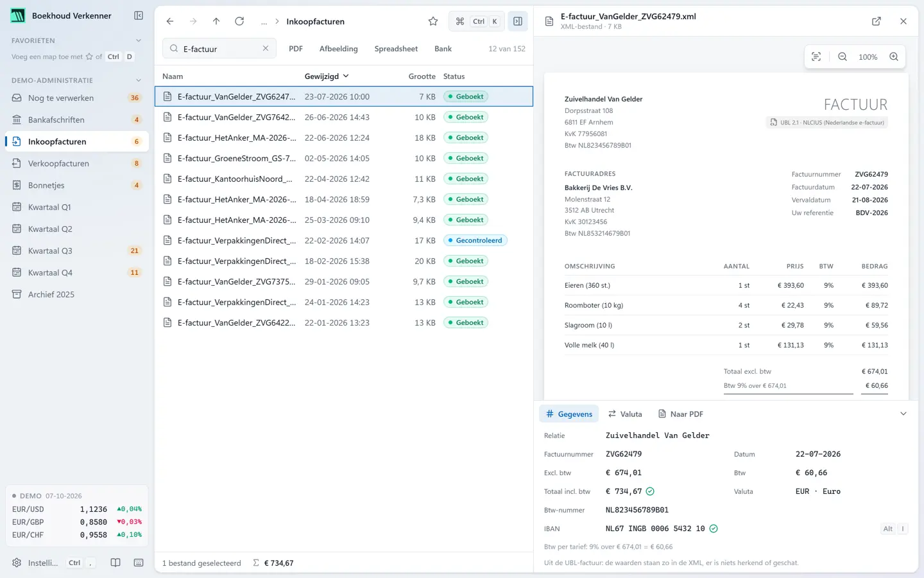Filter by Afbeelding file type
The width and height of the screenshot is (924, 578).
[x=339, y=48]
